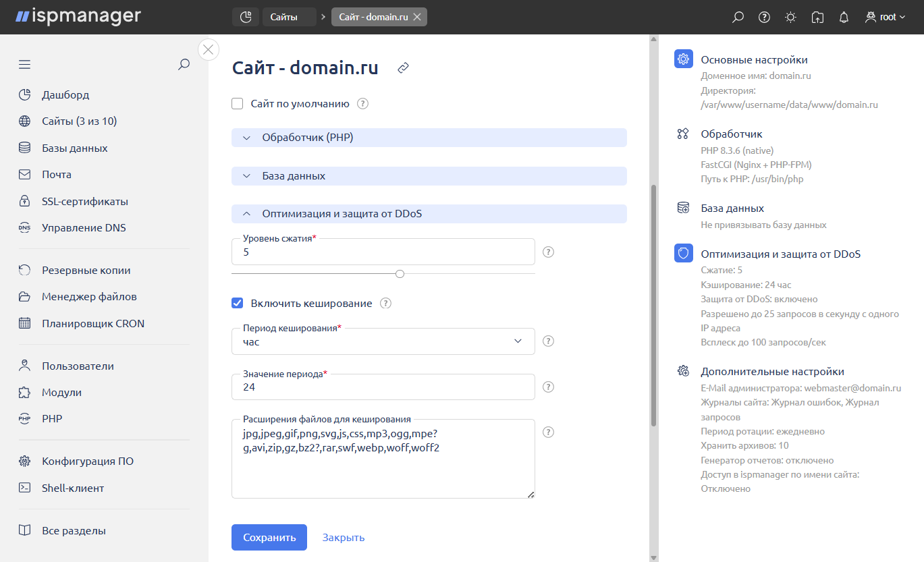924x562 pixels.
Task: Switch theme with the sun icon
Action: point(790,18)
